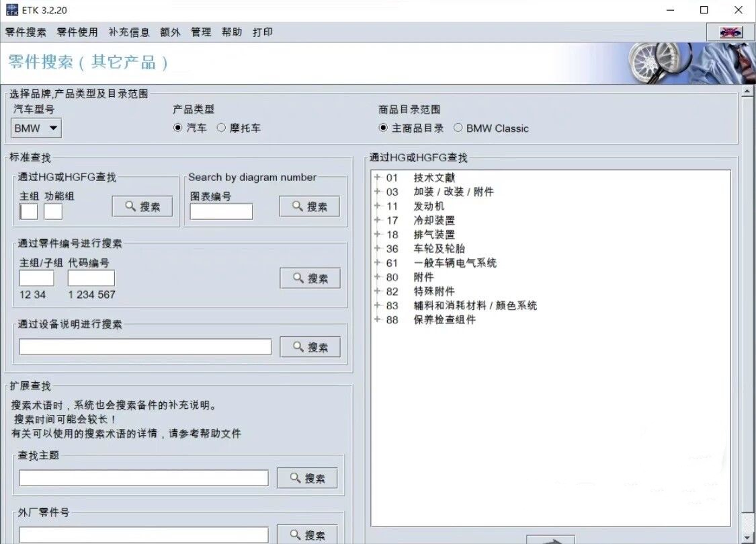Maximize the ETK 3.2.20 window

pyautogui.click(x=704, y=9)
